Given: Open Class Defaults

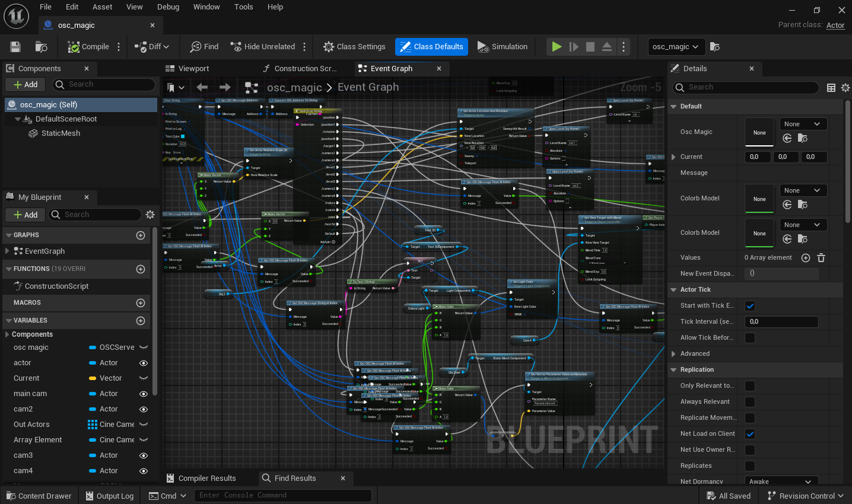Looking at the screenshot, I should click(432, 47).
